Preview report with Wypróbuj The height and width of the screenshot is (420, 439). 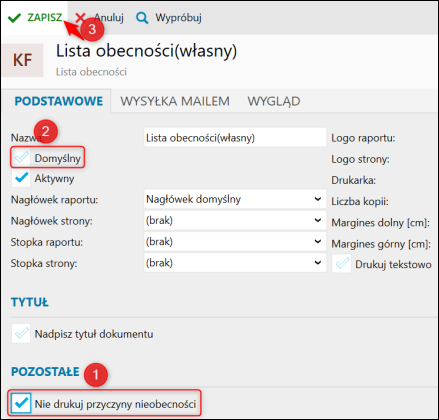pyautogui.click(x=169, y=18)
